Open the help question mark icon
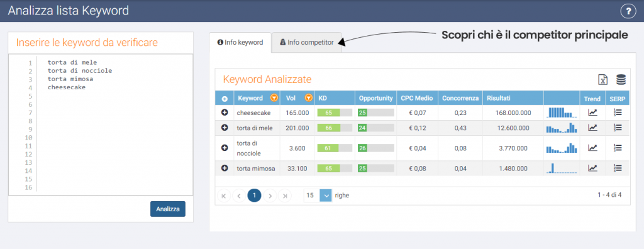This screenshot has height=249, width=644. pos(628,11)
